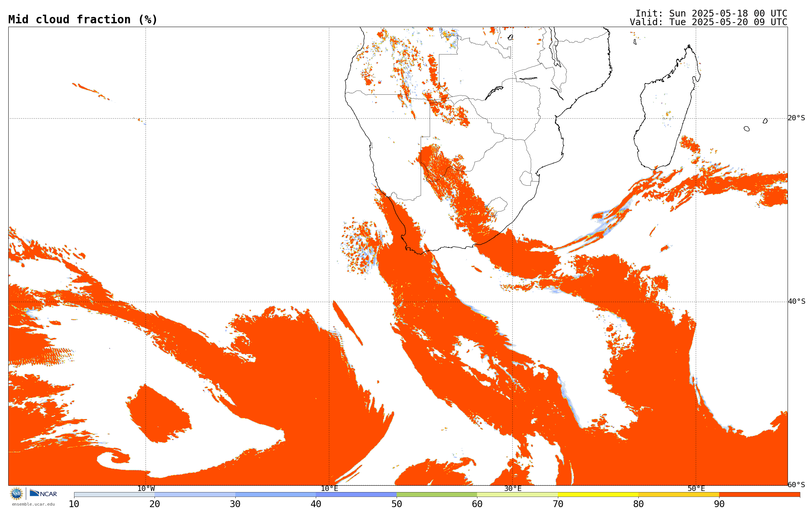Click the colorbar tick label 50

tap(397, 504)
